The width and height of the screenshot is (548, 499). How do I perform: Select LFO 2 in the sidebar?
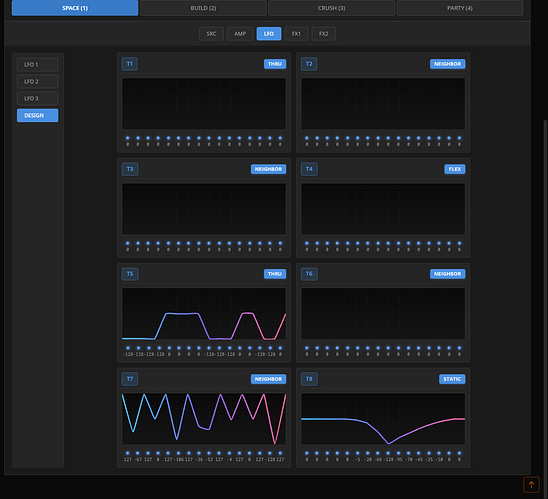pos(37,81)
